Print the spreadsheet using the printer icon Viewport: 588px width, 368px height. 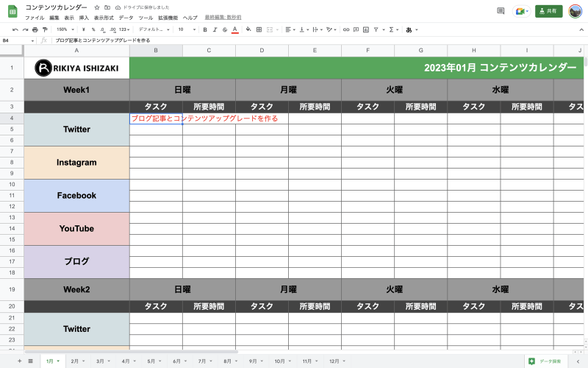click(x=35, y=29)
